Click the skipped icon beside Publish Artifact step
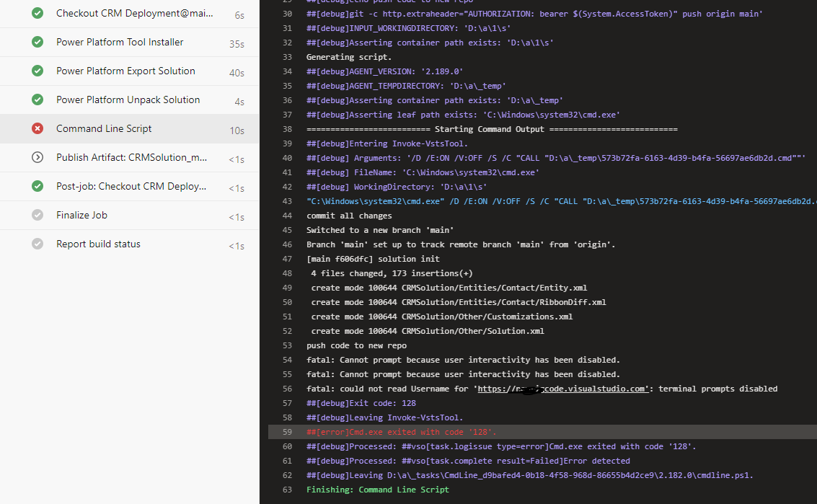The width and height of the screenshot is (817, 504). point(37,157)
